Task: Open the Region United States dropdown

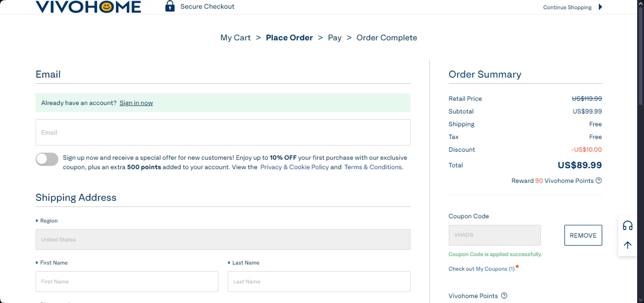Action: click(x=223, y=239)
